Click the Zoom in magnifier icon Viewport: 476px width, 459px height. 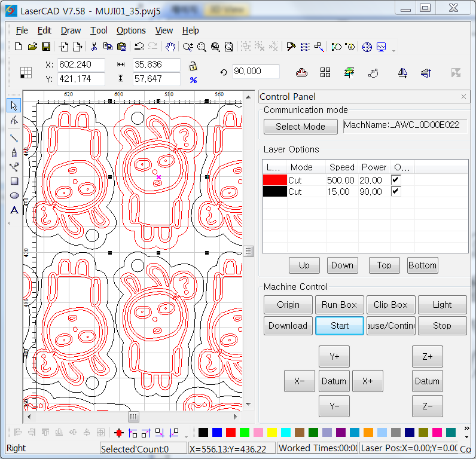(188, 47)
